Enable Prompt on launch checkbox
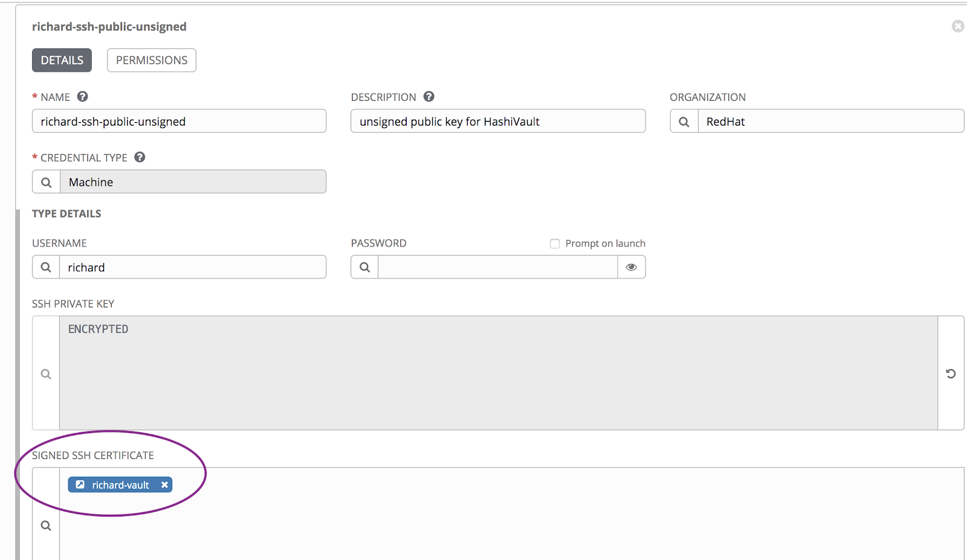This screenshot has width=967, height=560. pyautogui.click(x=555, y=243)
